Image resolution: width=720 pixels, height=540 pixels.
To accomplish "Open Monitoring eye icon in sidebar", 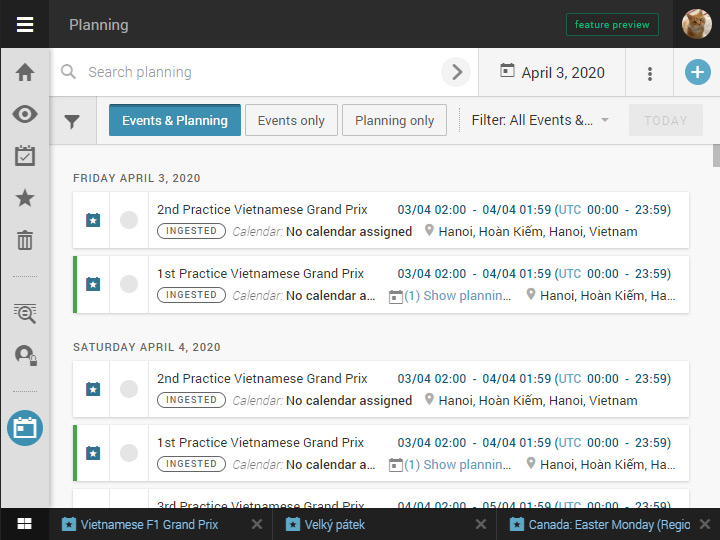I will click(25, 114).
